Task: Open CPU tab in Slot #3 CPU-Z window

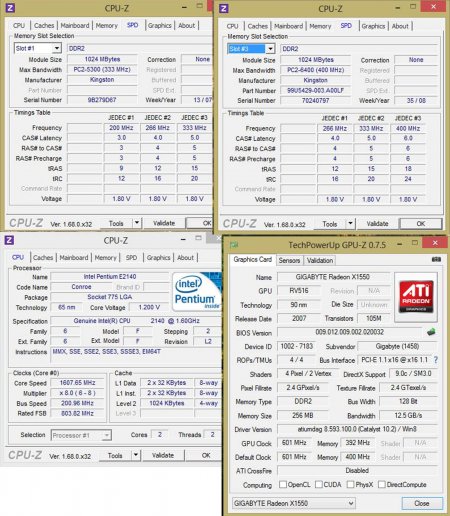Action: coord(232,26)
